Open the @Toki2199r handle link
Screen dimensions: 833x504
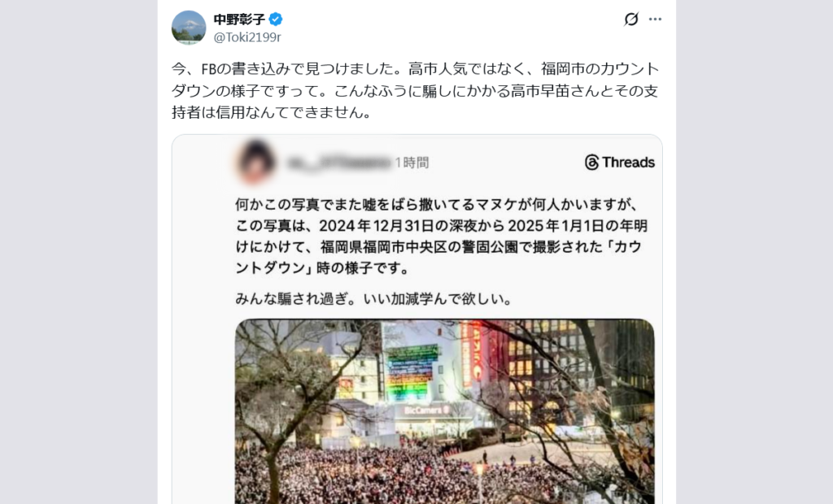[x=247, y=37]
